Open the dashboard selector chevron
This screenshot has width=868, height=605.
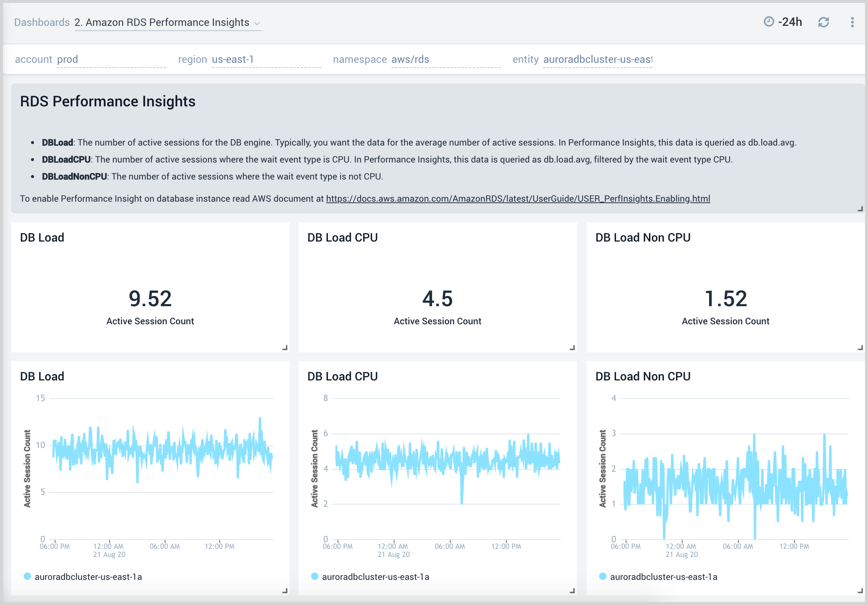pos(257,23)
